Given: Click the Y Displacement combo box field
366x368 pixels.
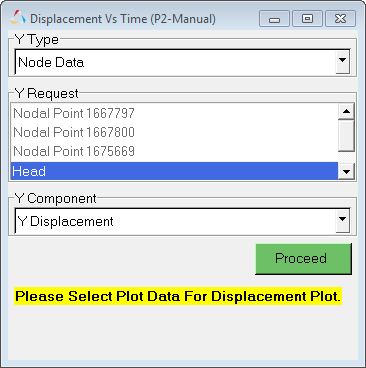Looking at the screenshot, I should (x=182, y=221).
